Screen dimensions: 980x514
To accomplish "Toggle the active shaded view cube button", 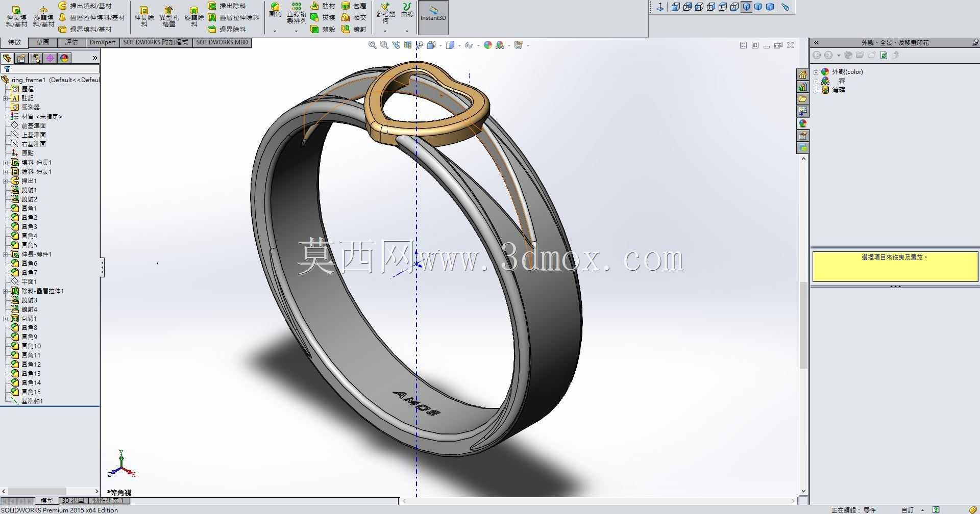I will point(746,7).
